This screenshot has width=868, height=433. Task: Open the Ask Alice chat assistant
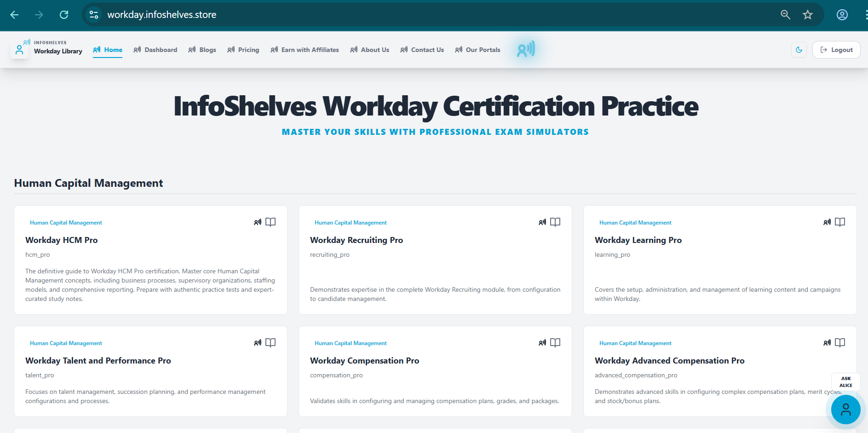tap(845, 410)
